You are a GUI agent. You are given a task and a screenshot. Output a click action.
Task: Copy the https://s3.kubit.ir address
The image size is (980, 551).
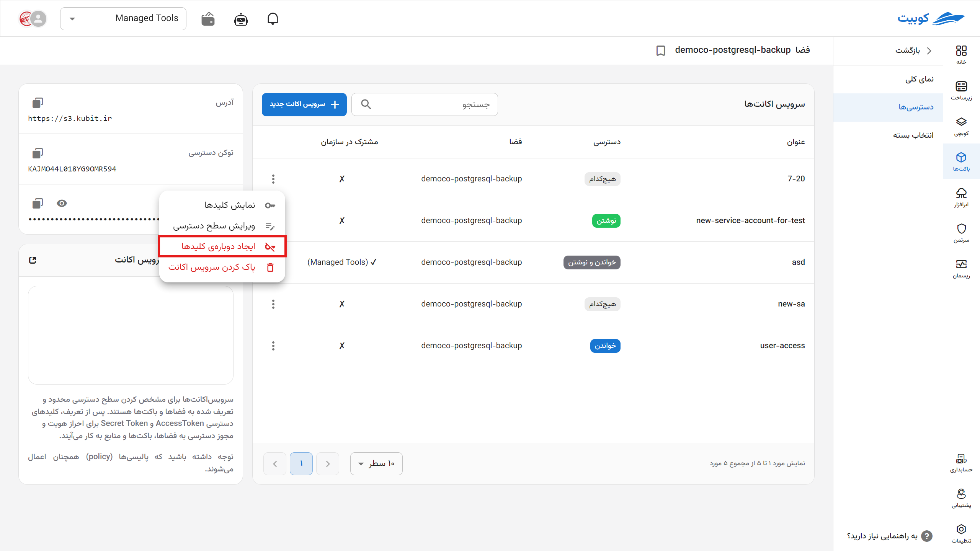coord(38,103)
